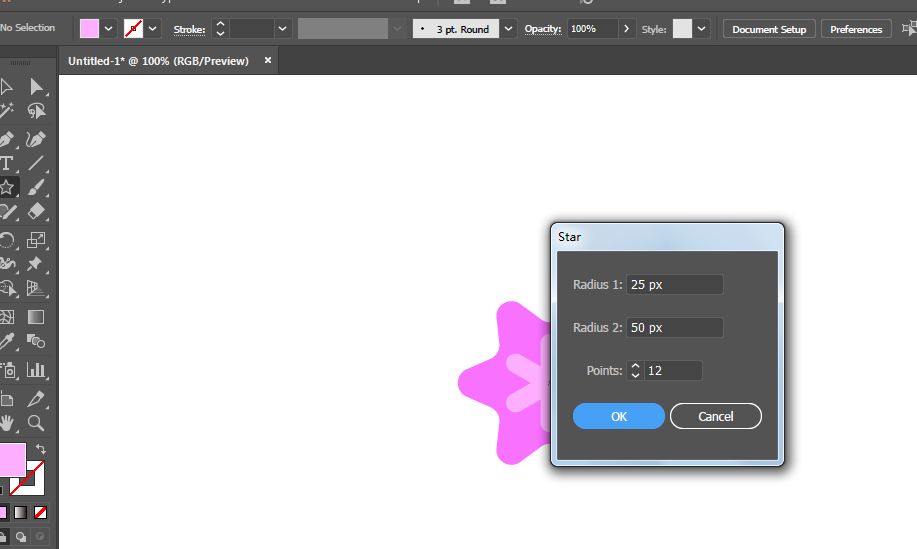Screen dimensions: 917x549
Task: Open the 3 pt. Round brush dropdown
Action: pos(508,29)
